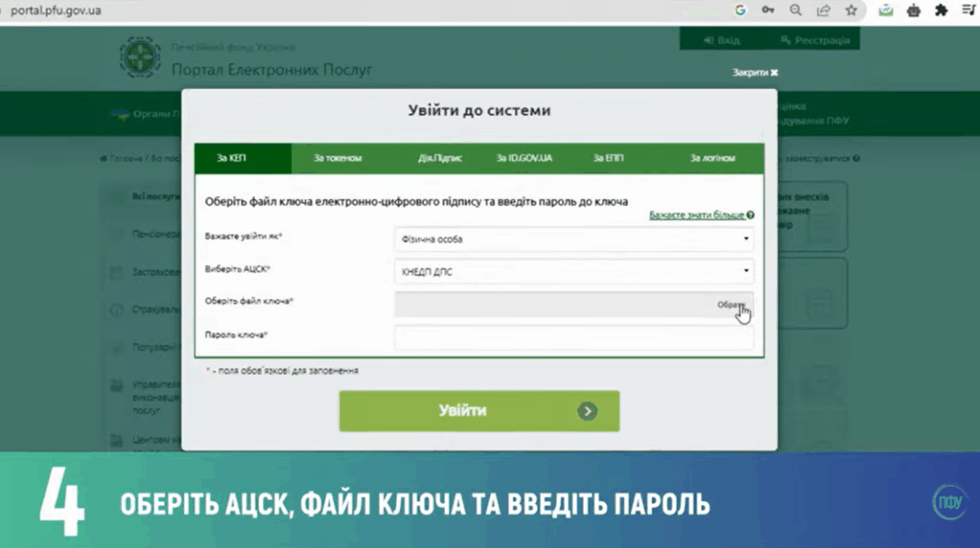Switch to the 'За токеном' tab
Image resolution: width=980 pixels, height=548 pixels.
click(x=338, y=158)
